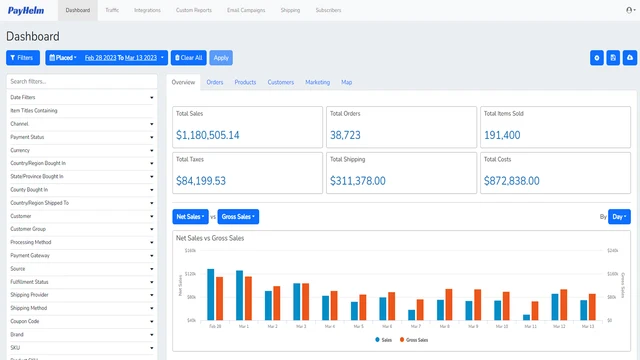Open the Shipping nav item

pyautogui.click(x=290, y=10)
